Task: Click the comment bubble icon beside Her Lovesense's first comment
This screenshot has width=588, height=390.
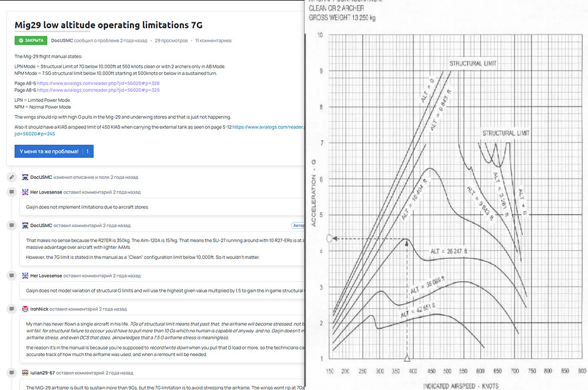Action: [12, 192]
